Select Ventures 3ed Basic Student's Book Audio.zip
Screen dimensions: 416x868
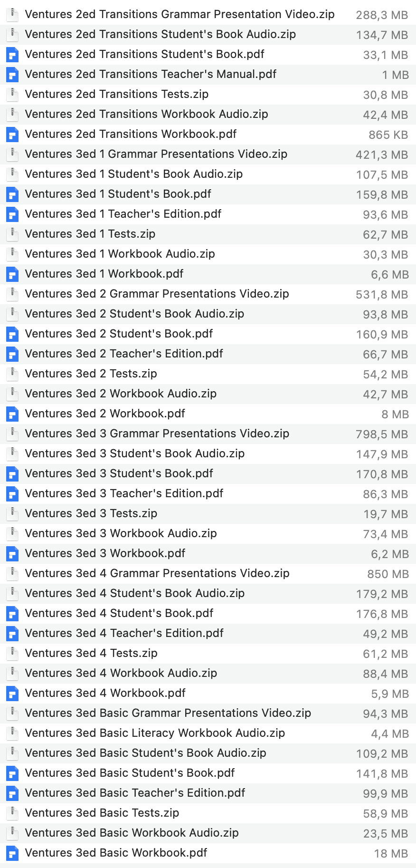[x=145, y=753]
